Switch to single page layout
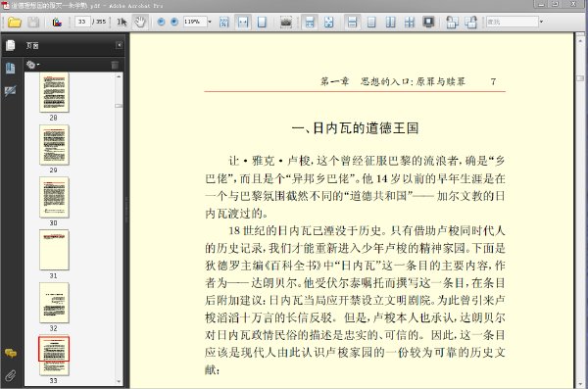Viewport: 588px width, 389px height. (371, 23)
